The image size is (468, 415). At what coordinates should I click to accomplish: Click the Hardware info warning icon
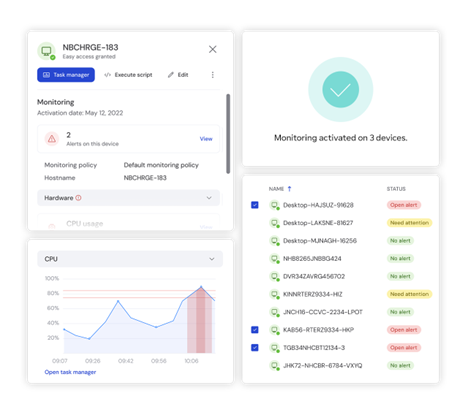[x=78, y=198]
